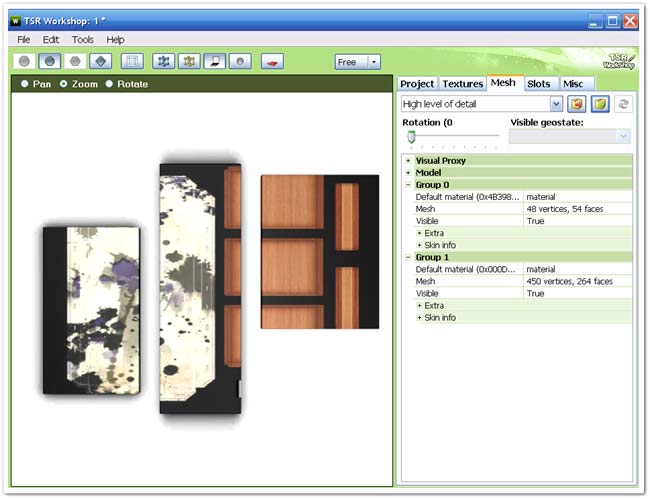Viewport: 650px width, 499px height.
Task: Click the export mesh icon with green box
Action: click(x=600, y=104)
